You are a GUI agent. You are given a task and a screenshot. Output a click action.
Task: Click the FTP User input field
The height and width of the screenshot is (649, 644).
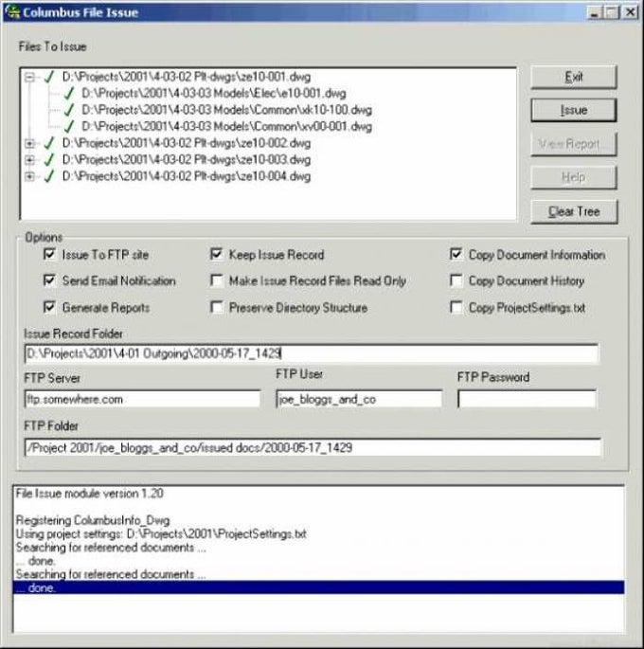click(359, 400)
